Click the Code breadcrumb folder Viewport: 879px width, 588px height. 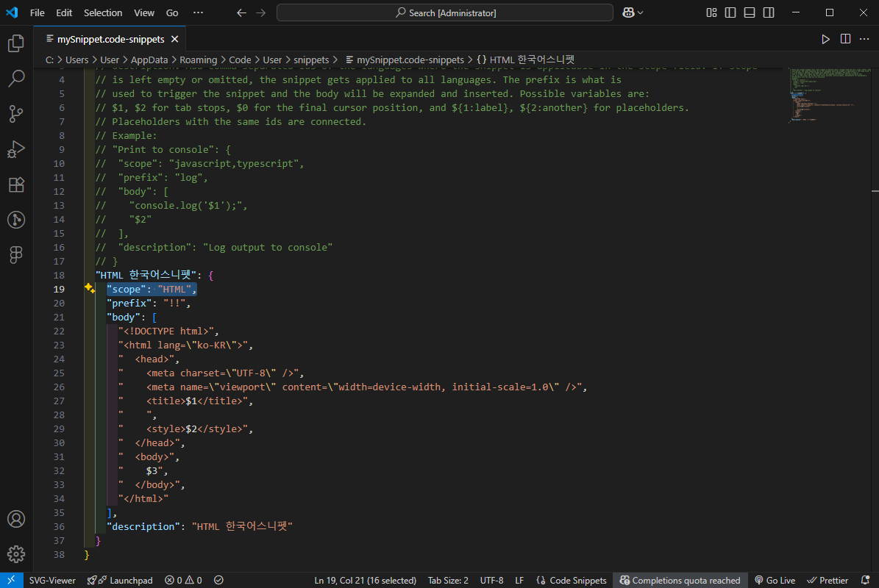[240, 60]
